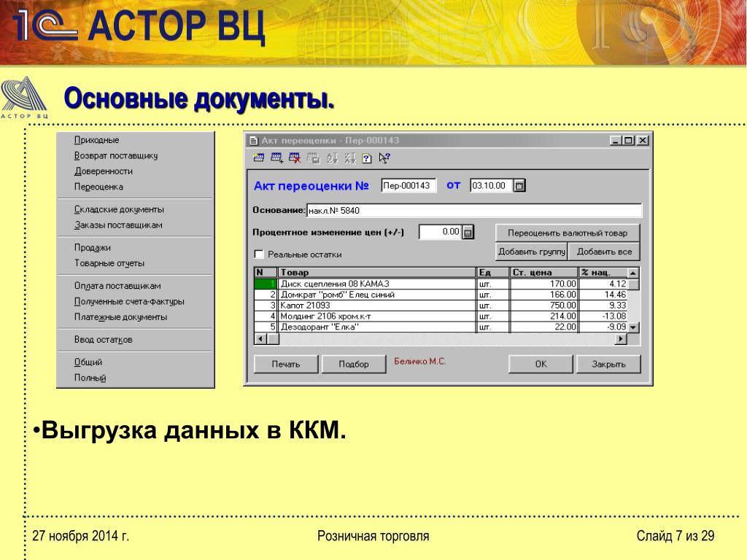Click the Ст. цена column header
The width and height of the screenshot is (747, 560).
(x=544, y=273)
